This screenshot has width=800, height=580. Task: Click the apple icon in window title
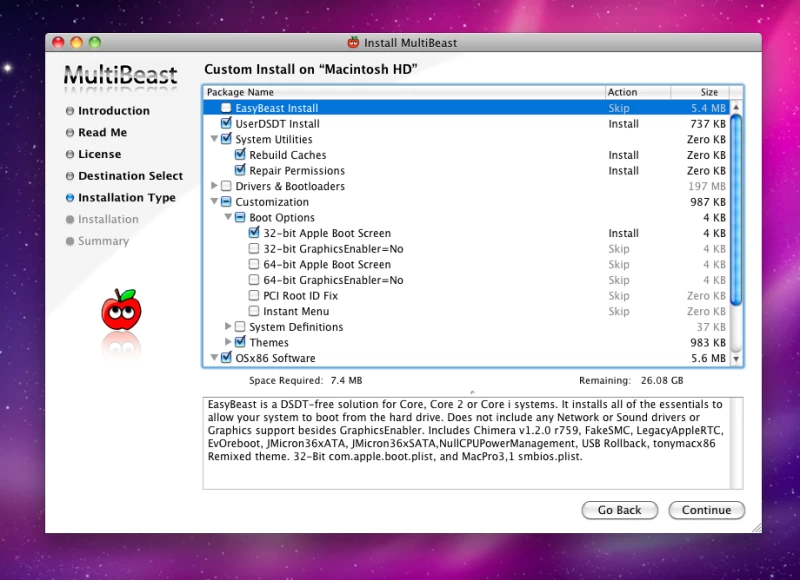point(353,42)
